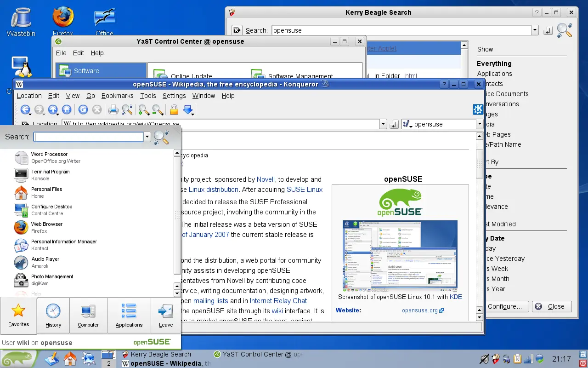Filter results by Applications in Kerry Show list
588x368 pixels.
tap(494, 74)
